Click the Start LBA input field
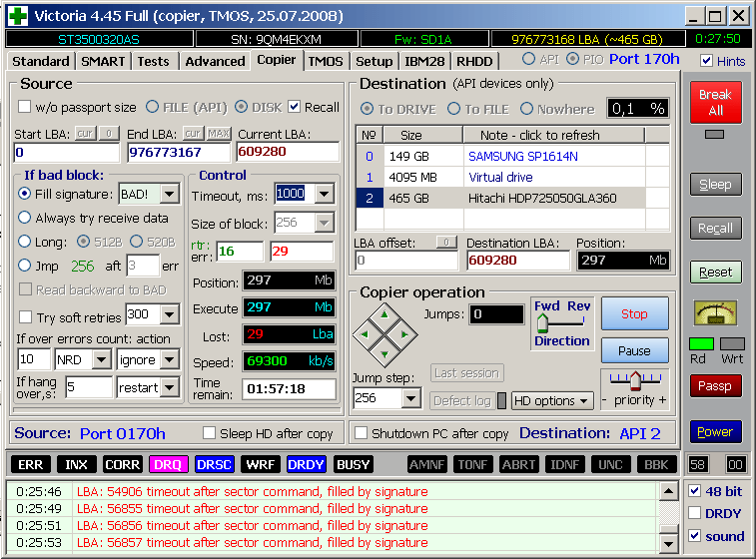This screenshot has height=559, width=756. 66,152
